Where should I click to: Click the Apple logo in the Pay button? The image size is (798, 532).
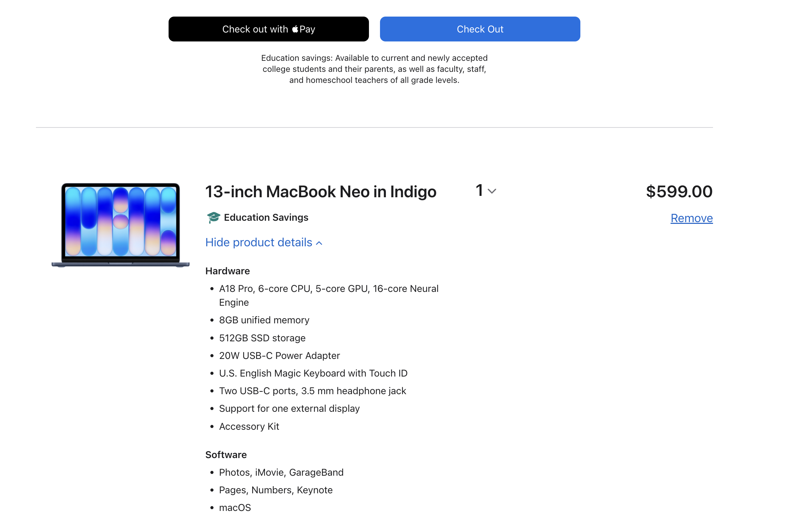(x=295, y=29)
